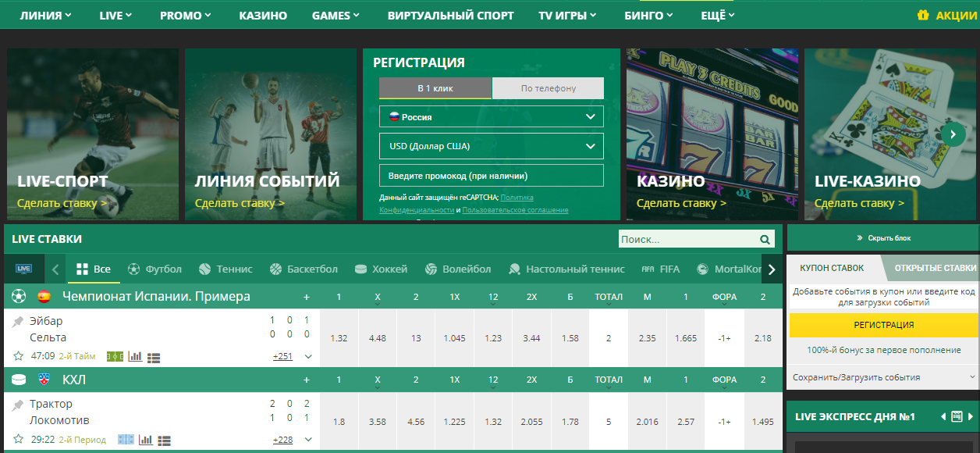The width and height of the screenshot is (980, 453).
Task: Click the yellow РЕГИСТРАЦИЯ button
Action: (x=883, y=325)
